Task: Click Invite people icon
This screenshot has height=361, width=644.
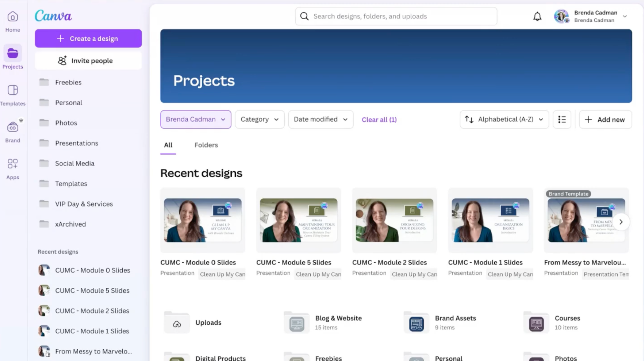Action: pyautogui.click(x=62, y=61)
